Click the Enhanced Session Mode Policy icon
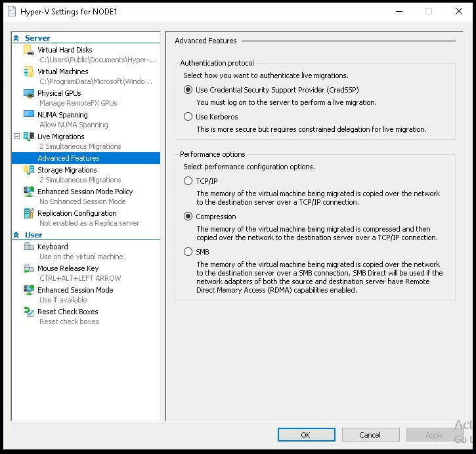This screenshot has width=476, height=454. [29, 192]
